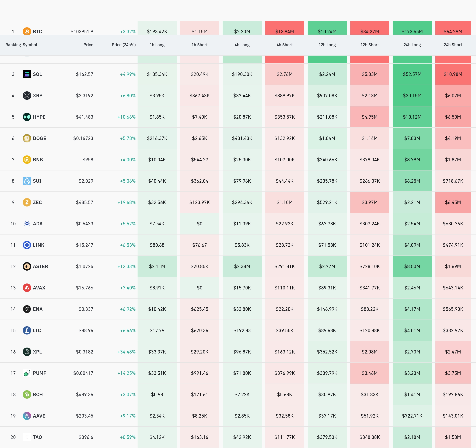
Task: Sort by 12h Short column header
Action: coord(369,45)
